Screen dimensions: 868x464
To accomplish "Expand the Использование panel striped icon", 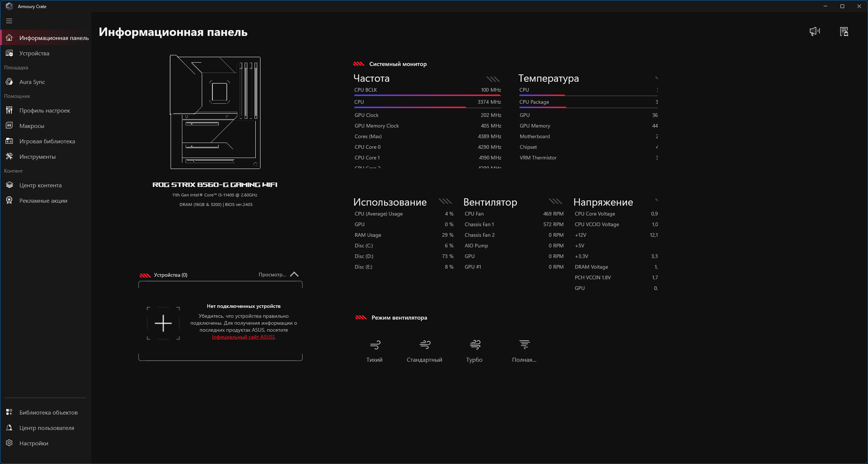I will click(445, 201).
